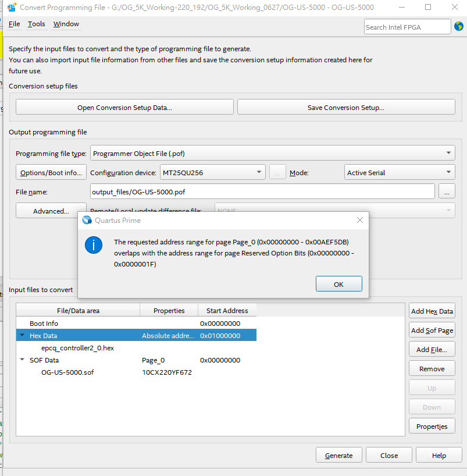Click the Help button
The height and width of the screenshot is (476, 467).
[x=439, y=455]
